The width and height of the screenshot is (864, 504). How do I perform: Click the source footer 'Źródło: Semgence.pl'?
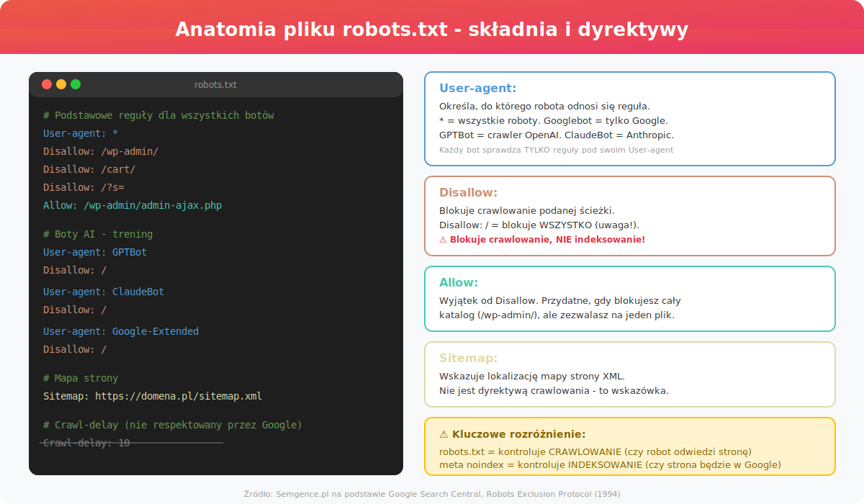tap(432, 494)
